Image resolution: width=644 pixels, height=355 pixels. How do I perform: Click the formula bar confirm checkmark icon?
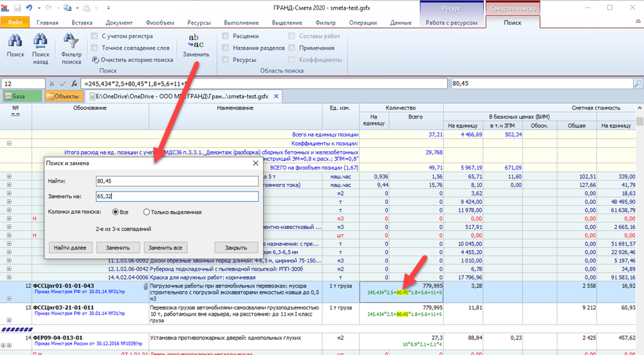pos(63,83)
